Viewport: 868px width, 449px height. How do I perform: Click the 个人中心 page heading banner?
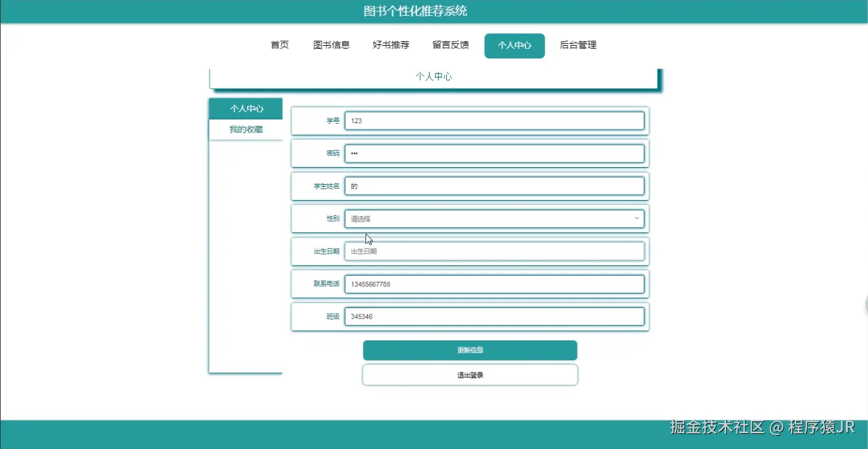pyautogui.click(x=434, y=77)
